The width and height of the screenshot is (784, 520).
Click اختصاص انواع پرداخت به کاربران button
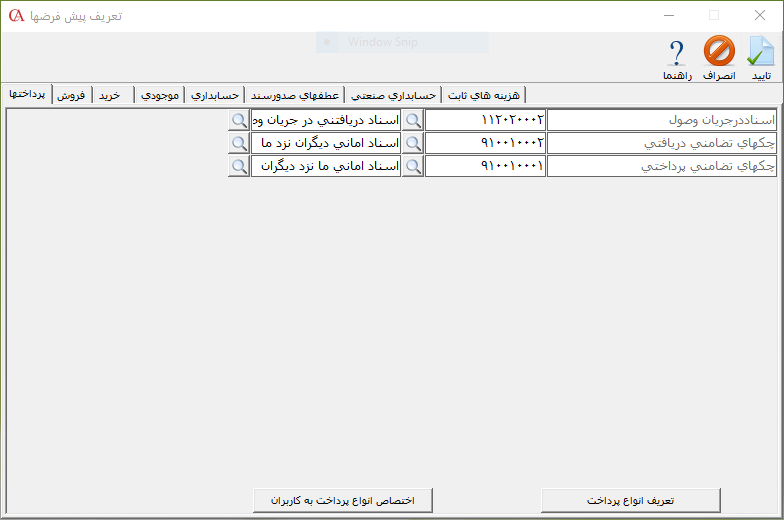point(341,499)
